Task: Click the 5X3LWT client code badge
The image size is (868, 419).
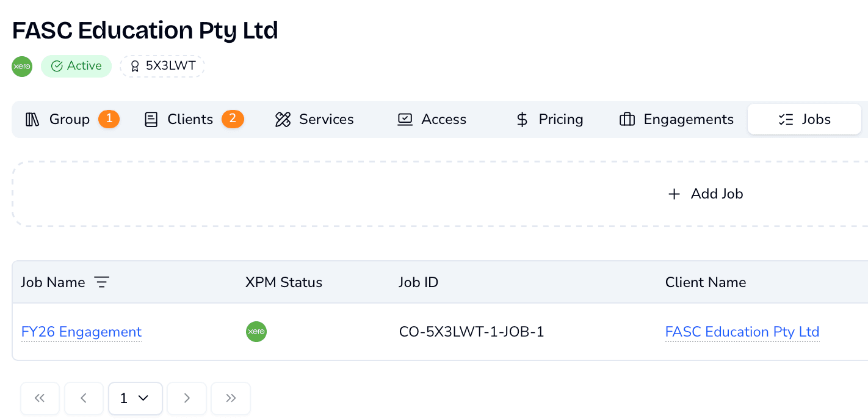Action: tap(162, 66)
